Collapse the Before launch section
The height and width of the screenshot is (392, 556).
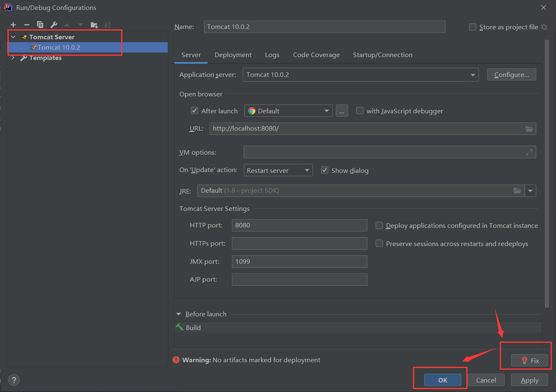pos(179,314)
